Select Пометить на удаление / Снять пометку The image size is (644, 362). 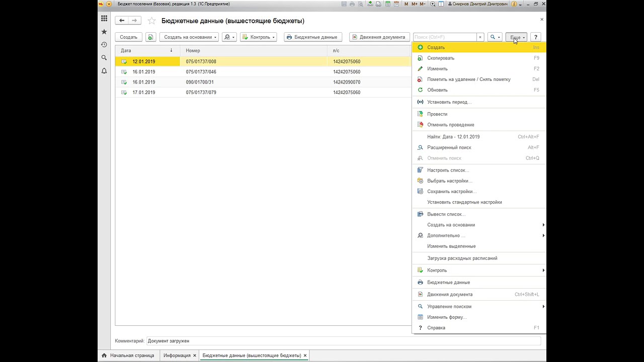[478, 79]
